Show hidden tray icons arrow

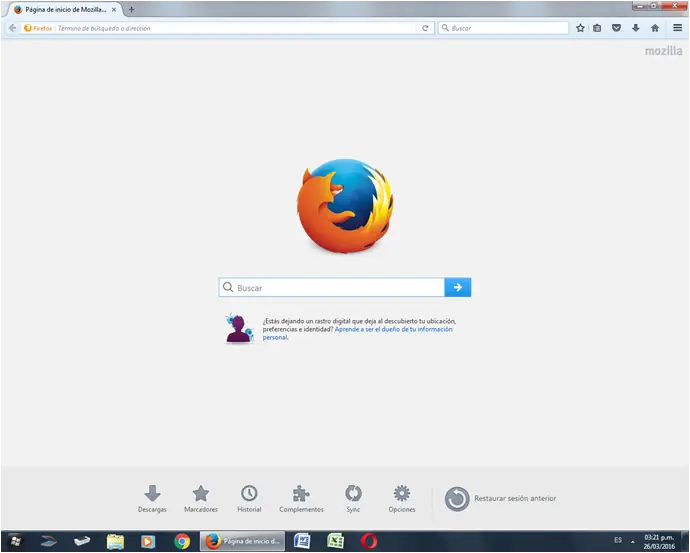[632, 542]
